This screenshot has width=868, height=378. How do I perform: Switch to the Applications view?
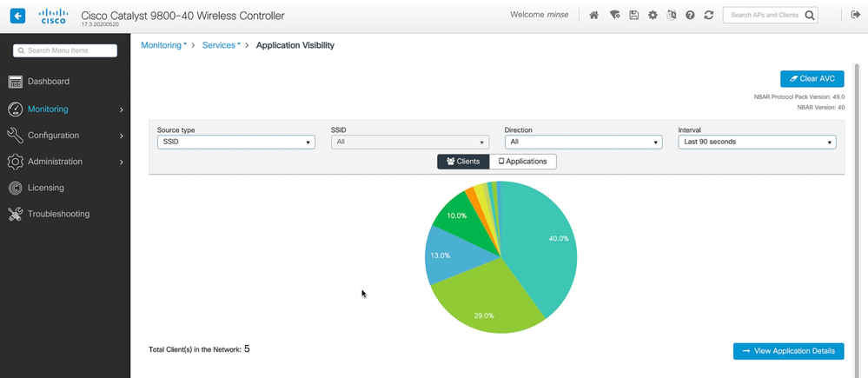[x=523, y=162]
